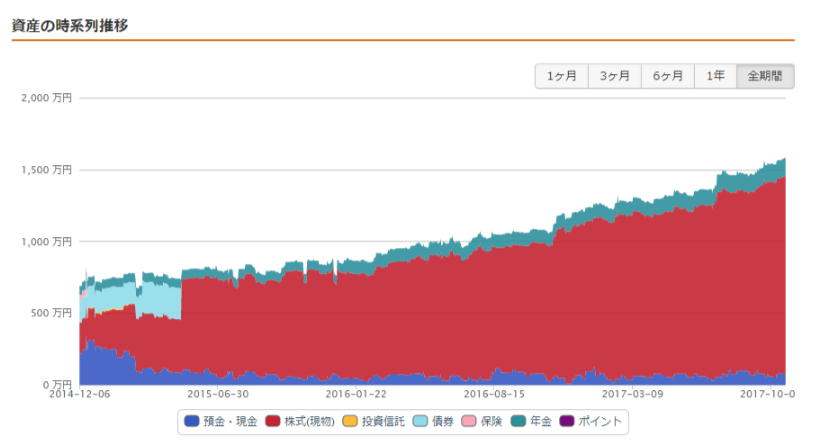The height and width of the screenshot is (440, 815).
Task: Click the 2015-06-30 date axis label
Action: coord(218,394)
